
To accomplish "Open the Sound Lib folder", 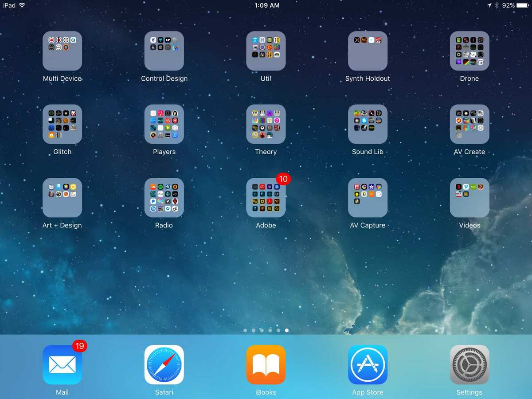I will point(368,124).
